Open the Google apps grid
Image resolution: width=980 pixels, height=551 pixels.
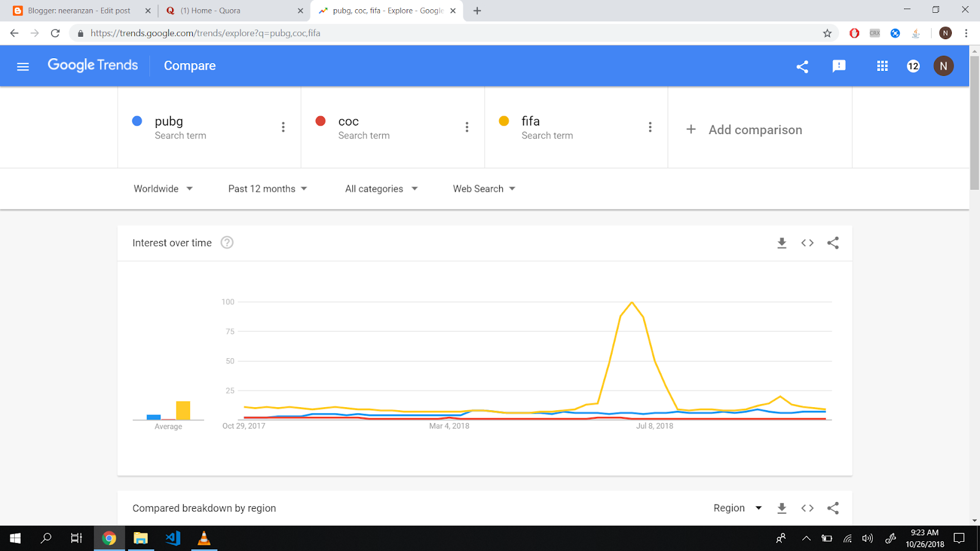(x=882, y=66)
